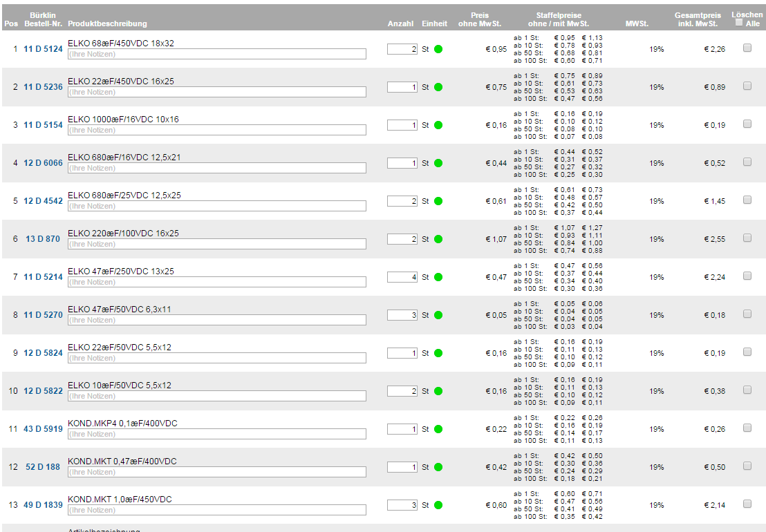Tick delete checkbox for ELKO 68æF/450VDC row

747,48
